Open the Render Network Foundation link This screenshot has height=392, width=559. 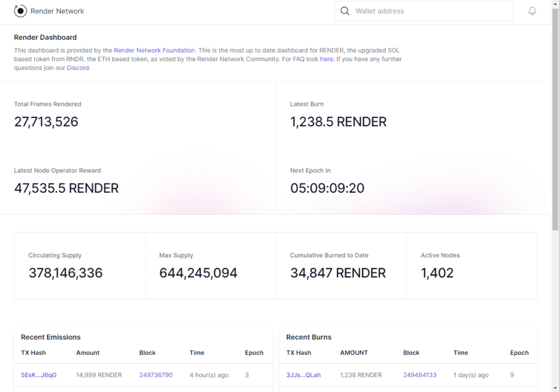154,50
